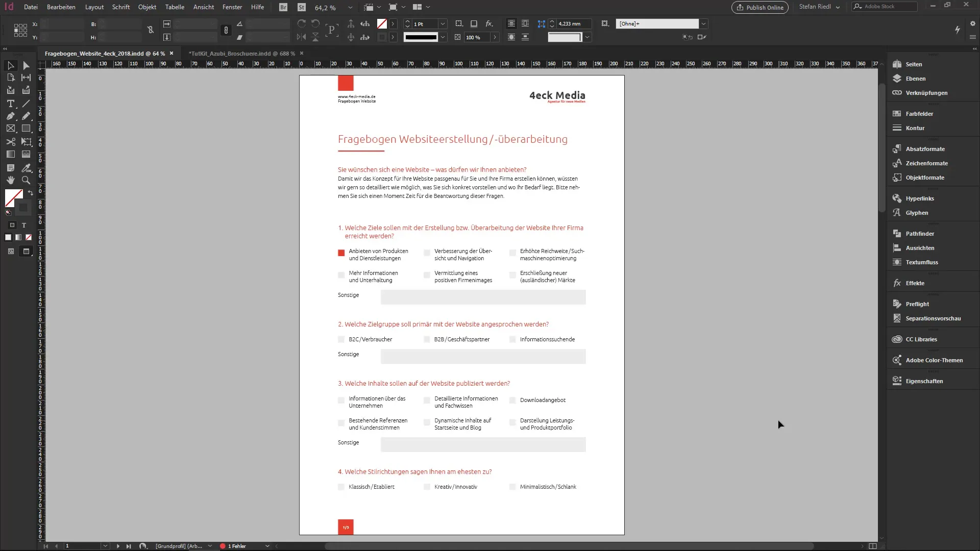Open the stroke style dropdown arrow
This screenshot has width=980, height=551.
tap(443, 37)
